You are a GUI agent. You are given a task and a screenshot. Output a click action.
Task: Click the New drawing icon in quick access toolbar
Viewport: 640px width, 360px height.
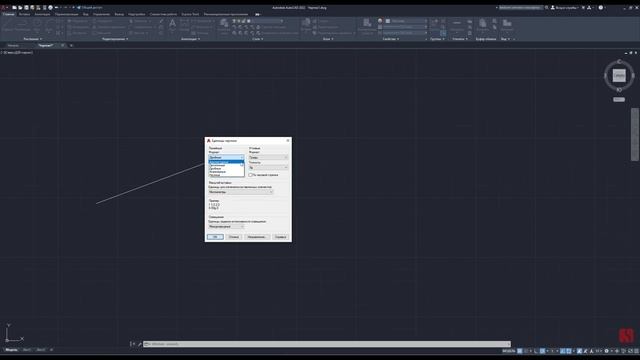[14, 7]
